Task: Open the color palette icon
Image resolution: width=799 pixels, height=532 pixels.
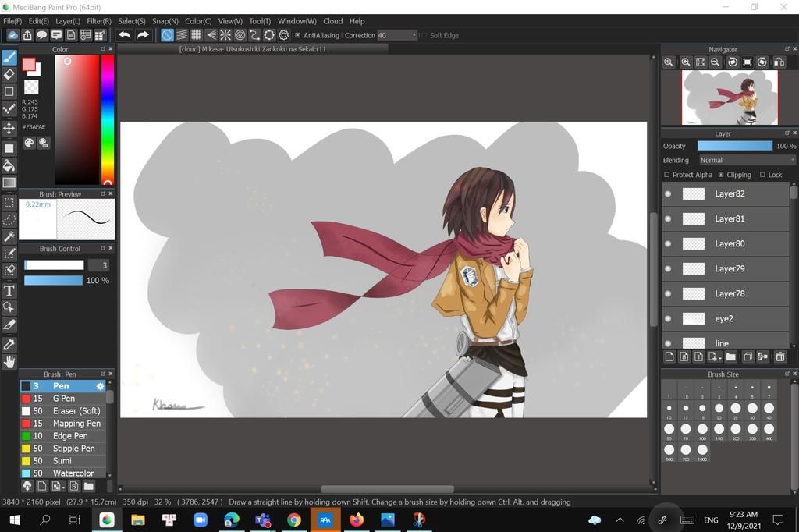Action: (29, 143)
